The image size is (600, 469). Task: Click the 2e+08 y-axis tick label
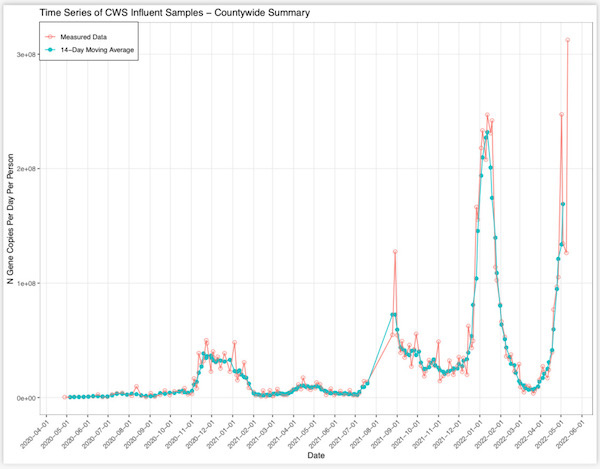click(37, 169)
